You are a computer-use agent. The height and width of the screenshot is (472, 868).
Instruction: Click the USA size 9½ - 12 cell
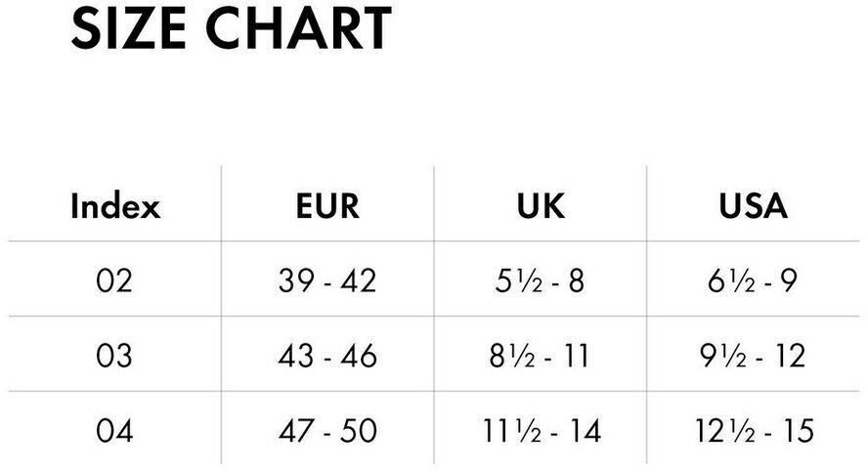pyautogui.click(x=753, y=356)
